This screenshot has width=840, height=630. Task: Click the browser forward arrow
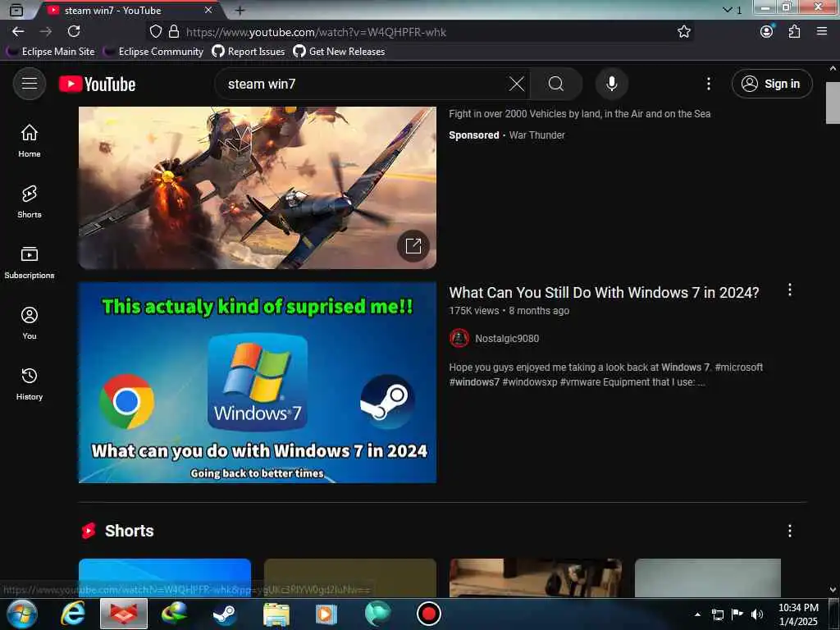click(46, 32)
